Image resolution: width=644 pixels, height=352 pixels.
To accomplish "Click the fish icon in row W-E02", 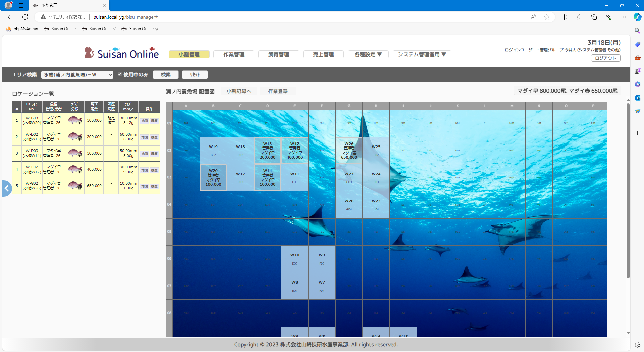I will point(75,169).
